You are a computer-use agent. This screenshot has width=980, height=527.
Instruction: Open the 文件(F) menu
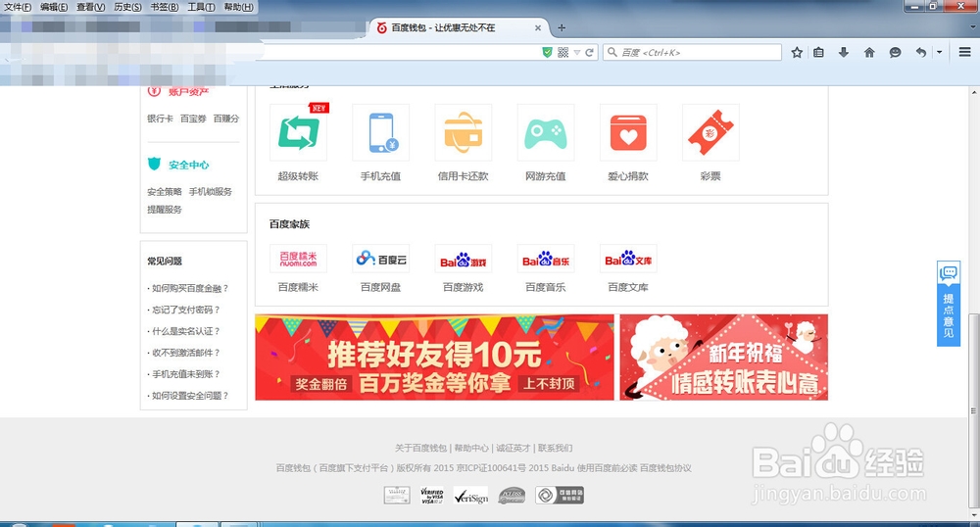(x=18, y=7)
